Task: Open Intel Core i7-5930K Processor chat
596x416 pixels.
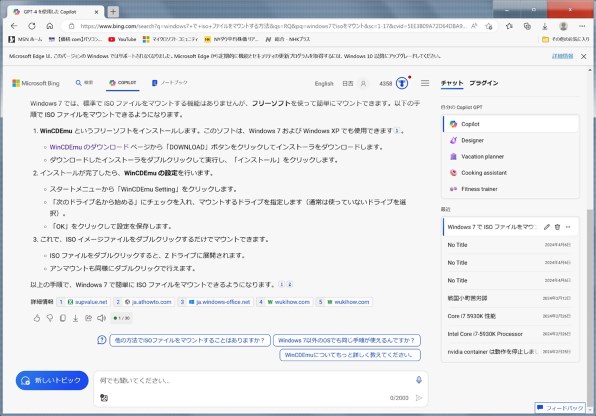Action: pos(509,334)
